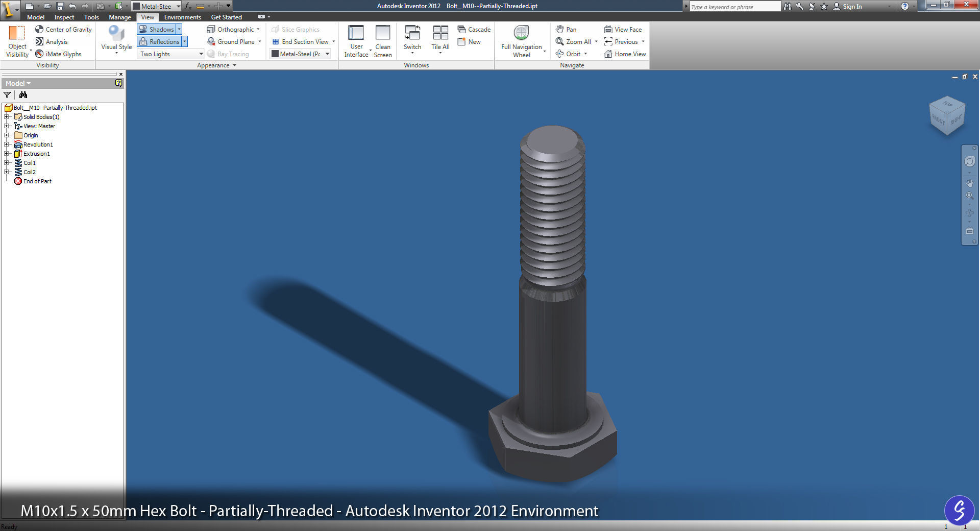This screenshot has width=980, height=531.
Task: Select the Orbit tool
Action: click(568, 54)
